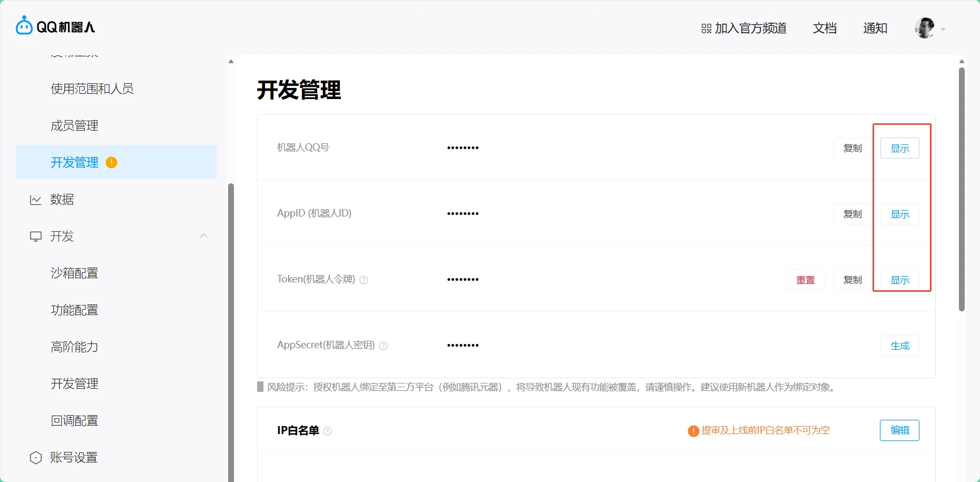
Task: Click the QQ机器人 robot logo
Action: (x=24, y=26)
